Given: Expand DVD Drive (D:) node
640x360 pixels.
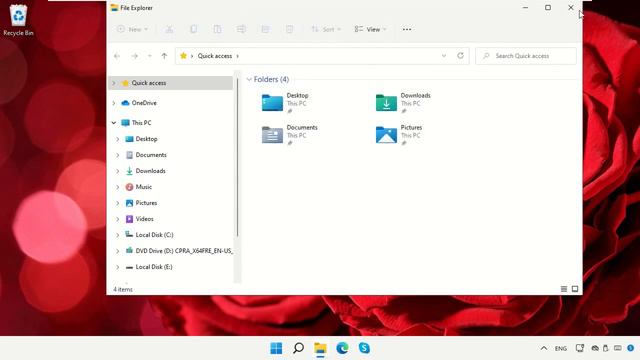Looking at the screenshot, I should tap(118, 251).
